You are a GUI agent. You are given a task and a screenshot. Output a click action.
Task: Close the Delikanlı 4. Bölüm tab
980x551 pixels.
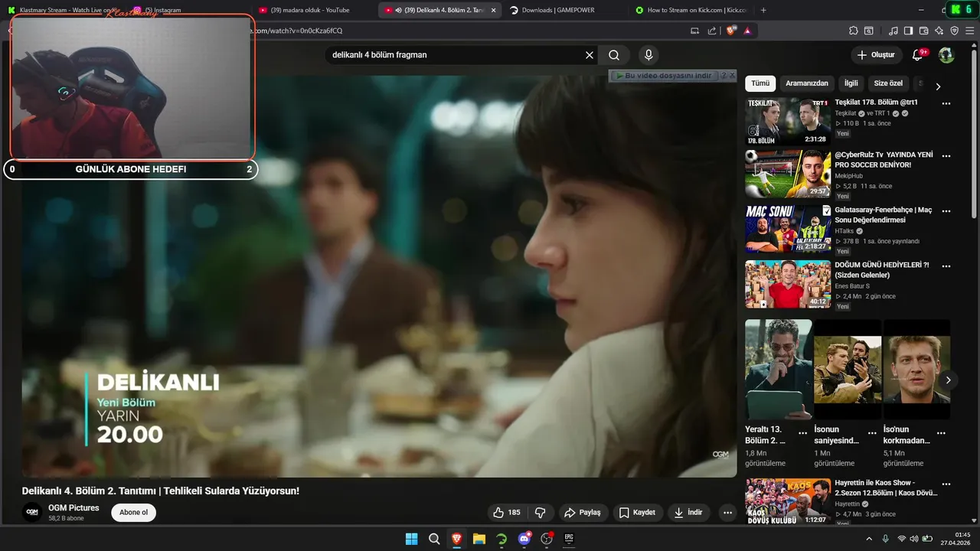pos(495,11)
